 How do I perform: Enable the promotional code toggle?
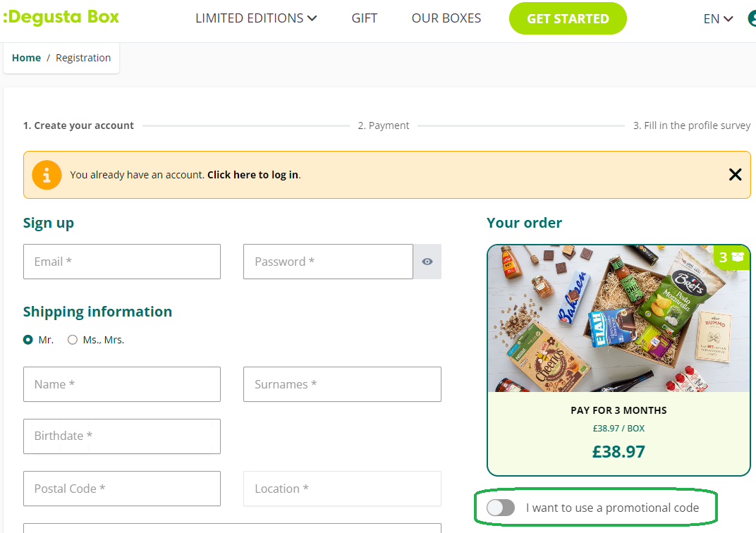(x=501, y=508)
